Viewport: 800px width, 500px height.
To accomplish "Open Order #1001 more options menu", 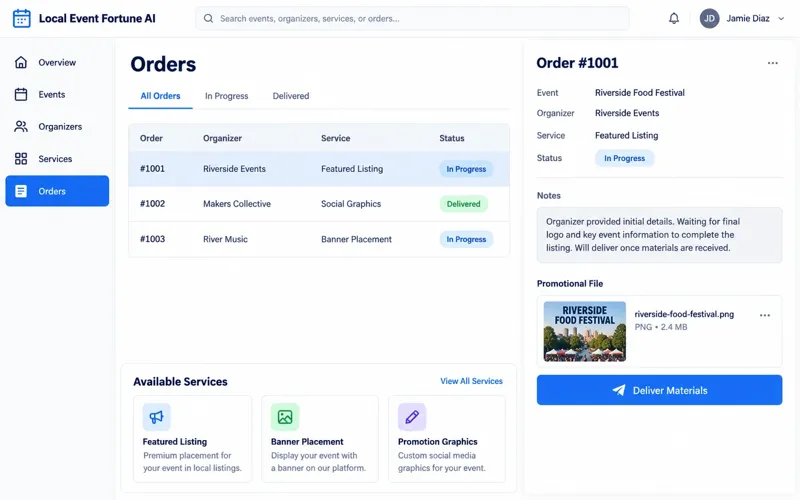I will pyautogui.click(x=773, y=63).
